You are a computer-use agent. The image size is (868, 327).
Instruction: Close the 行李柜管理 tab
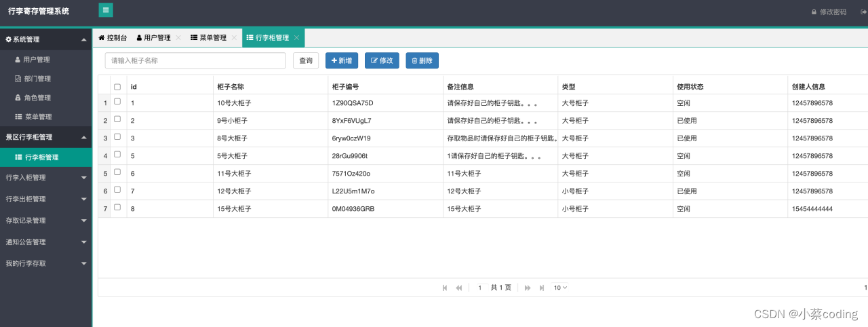296,38
